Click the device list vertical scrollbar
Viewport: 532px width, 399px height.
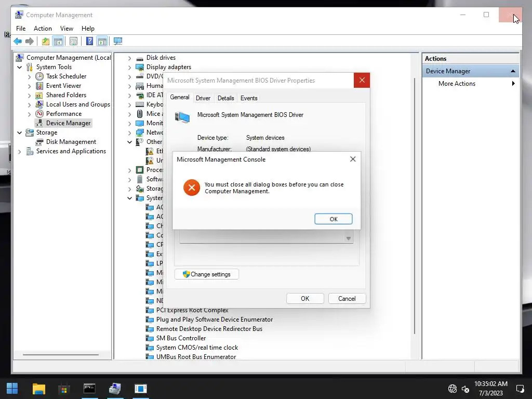coord(415,206)
